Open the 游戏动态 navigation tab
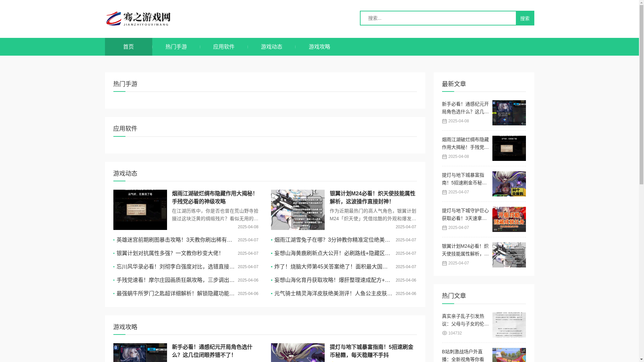The height and width of the screenshot is (362, 644). pos(272,47)
